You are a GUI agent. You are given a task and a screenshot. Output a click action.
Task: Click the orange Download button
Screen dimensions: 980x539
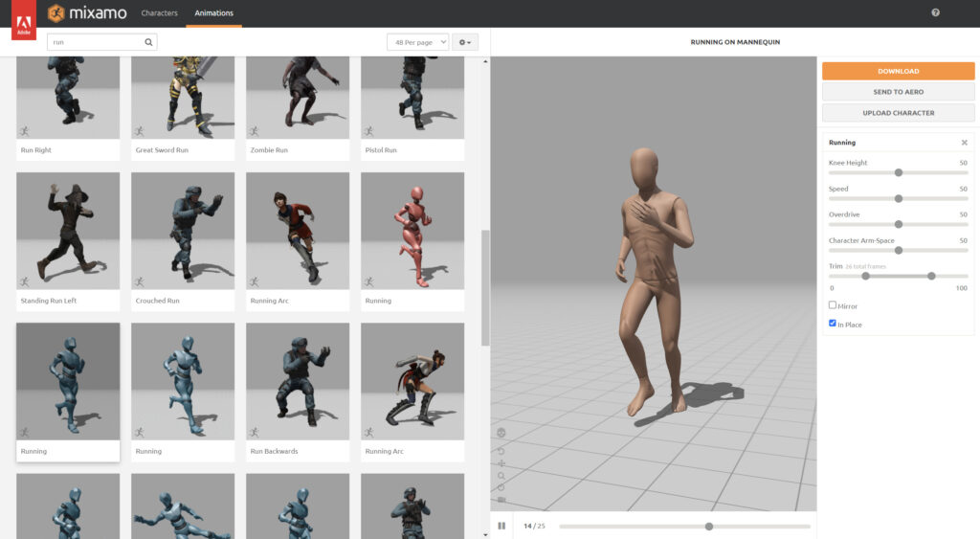pos(898,71)
